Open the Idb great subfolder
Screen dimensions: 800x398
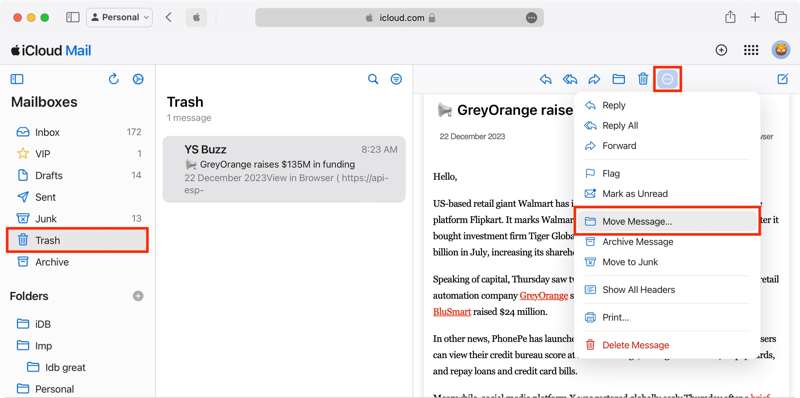coord(78,367)
